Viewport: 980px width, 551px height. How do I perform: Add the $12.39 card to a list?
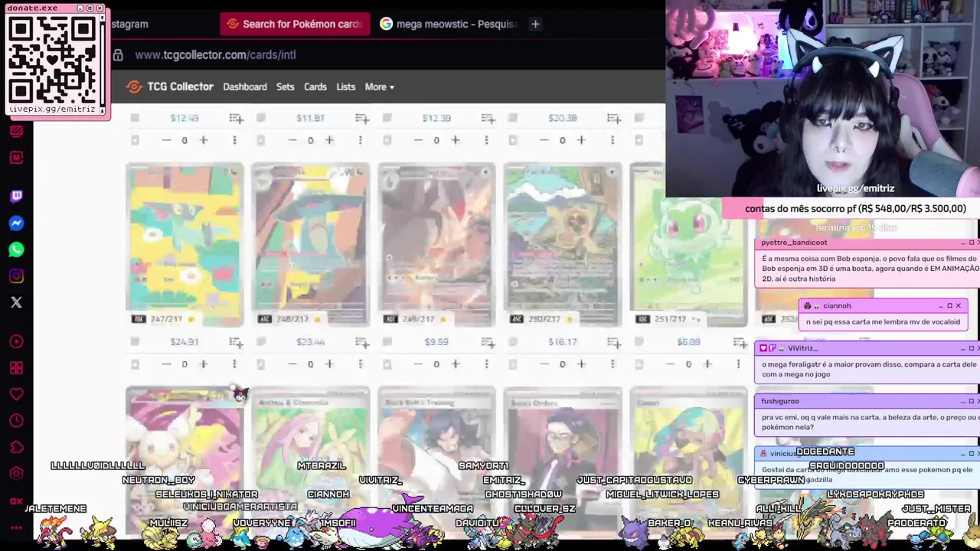488,118
